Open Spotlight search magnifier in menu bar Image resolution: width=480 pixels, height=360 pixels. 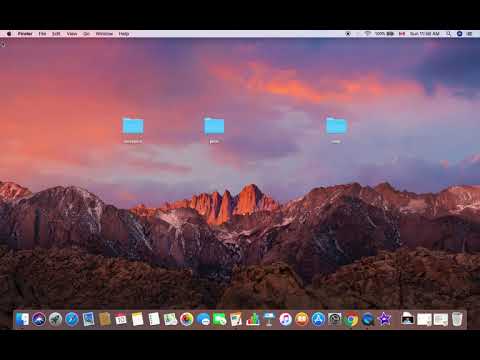[449, 34]
